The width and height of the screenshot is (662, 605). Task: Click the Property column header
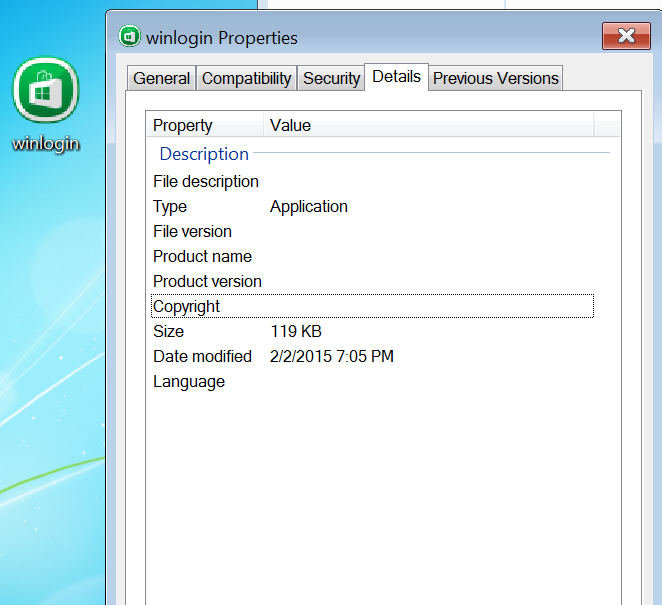[205, 125]
